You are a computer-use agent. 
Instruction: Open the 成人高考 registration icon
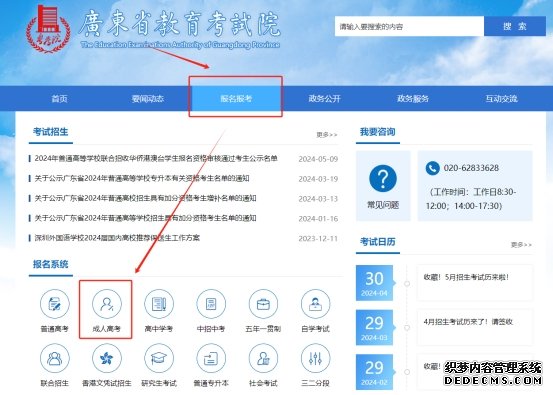107,304
